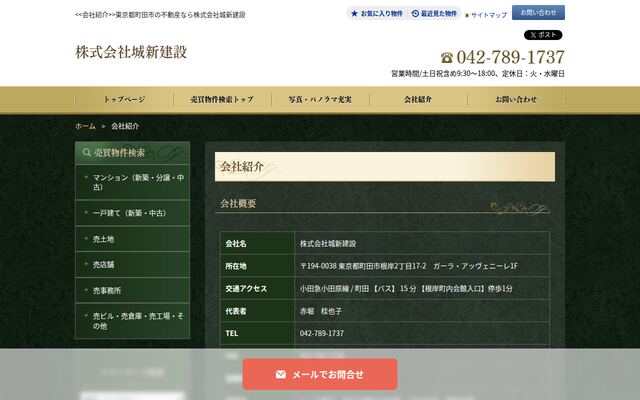Open 売買物件検索トップ in the navigation bar
The height and width of the screenshot is (400, 640).
pyautogui.click(x=222, y=99)
